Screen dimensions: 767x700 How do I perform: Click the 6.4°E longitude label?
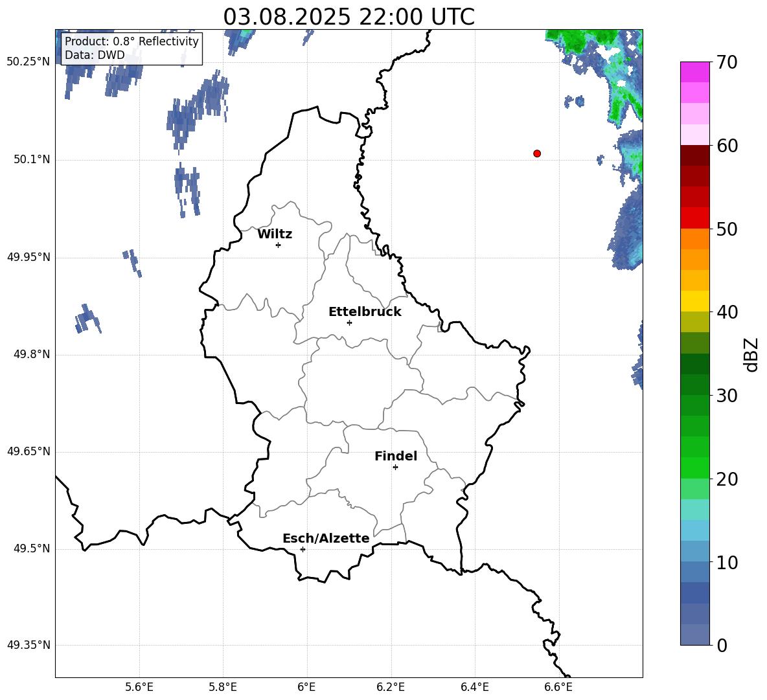tap(474, 687)
